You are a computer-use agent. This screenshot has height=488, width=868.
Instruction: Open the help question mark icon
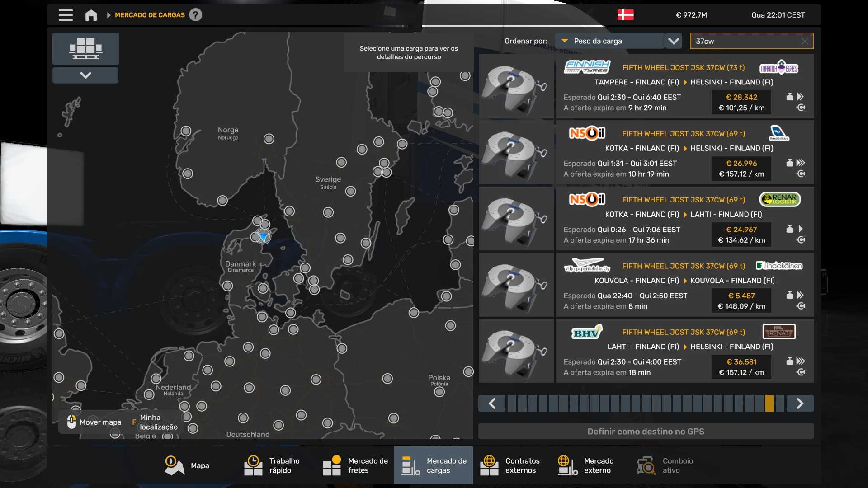point(195,15)
